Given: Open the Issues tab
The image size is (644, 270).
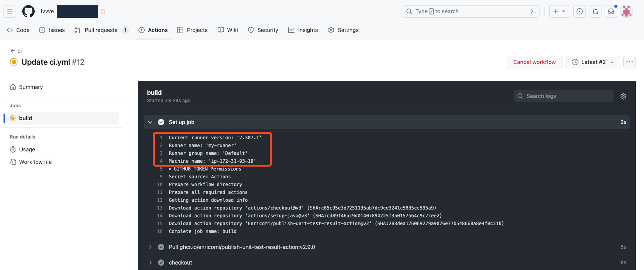Looking at the screenshot, I should [52, 30].
